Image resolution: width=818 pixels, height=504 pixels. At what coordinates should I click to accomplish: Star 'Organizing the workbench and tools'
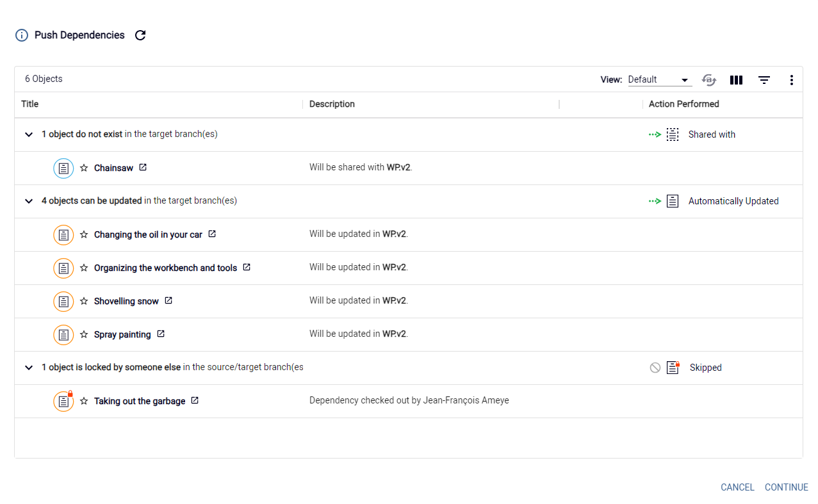pyautogui.click(x=84, y=268)
